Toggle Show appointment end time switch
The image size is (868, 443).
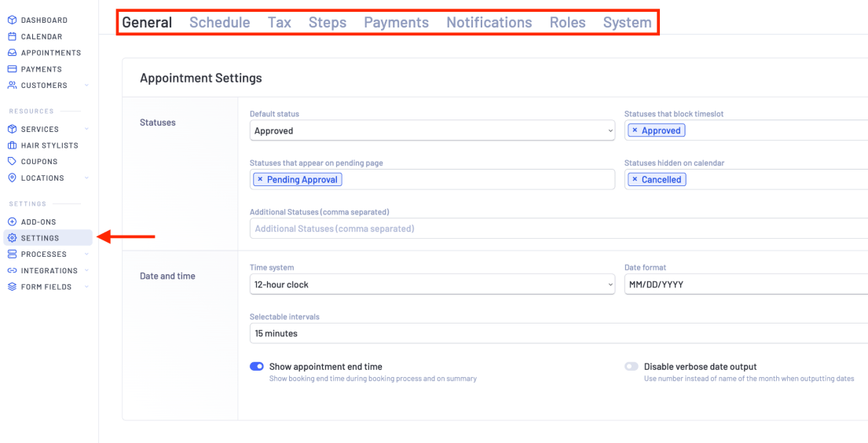(x=257, y=367)
